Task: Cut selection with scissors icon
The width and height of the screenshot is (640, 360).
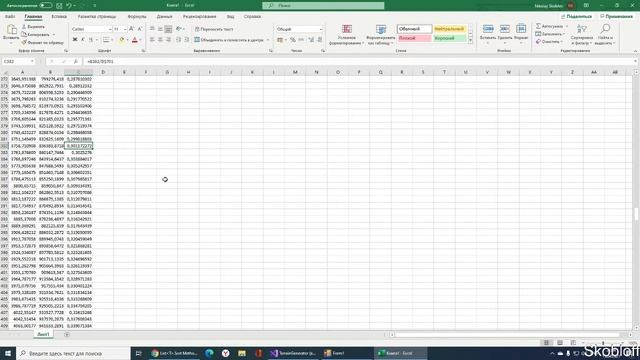Action: [24, 27]
